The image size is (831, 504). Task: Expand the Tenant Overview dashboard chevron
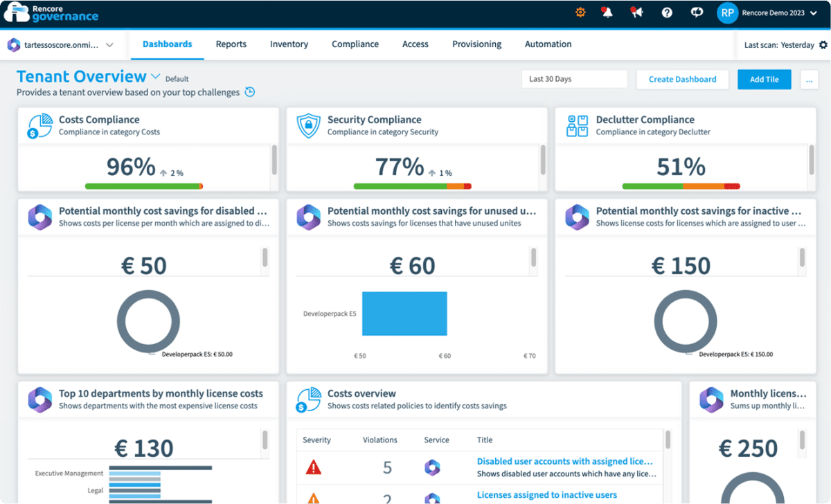click(x=156, y=75)
